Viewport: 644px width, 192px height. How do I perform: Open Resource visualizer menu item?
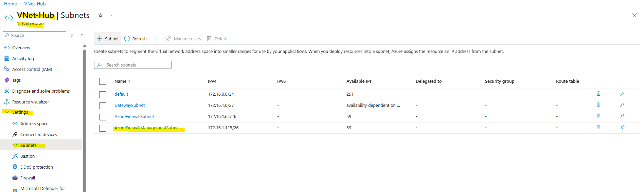[x=31, y=102]
